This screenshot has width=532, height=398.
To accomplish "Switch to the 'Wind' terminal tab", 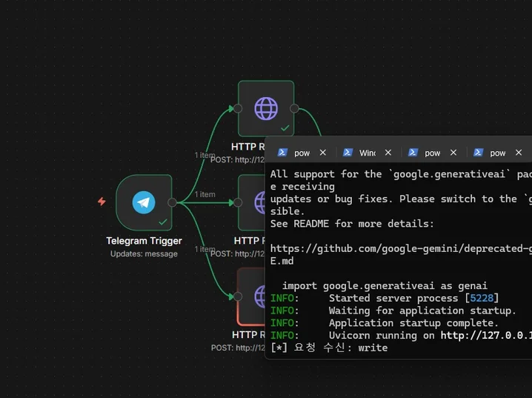I will click(x=367, y=153).
